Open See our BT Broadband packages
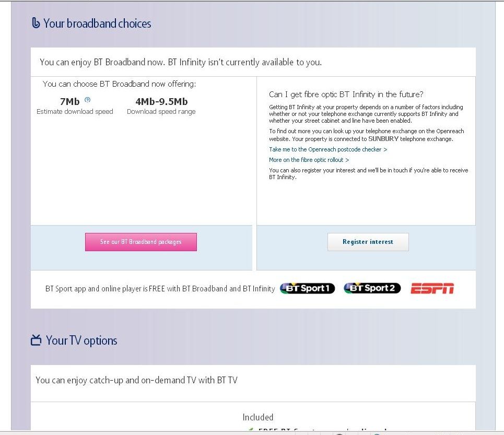Viewport: 504px width, 435px height. 141,242
